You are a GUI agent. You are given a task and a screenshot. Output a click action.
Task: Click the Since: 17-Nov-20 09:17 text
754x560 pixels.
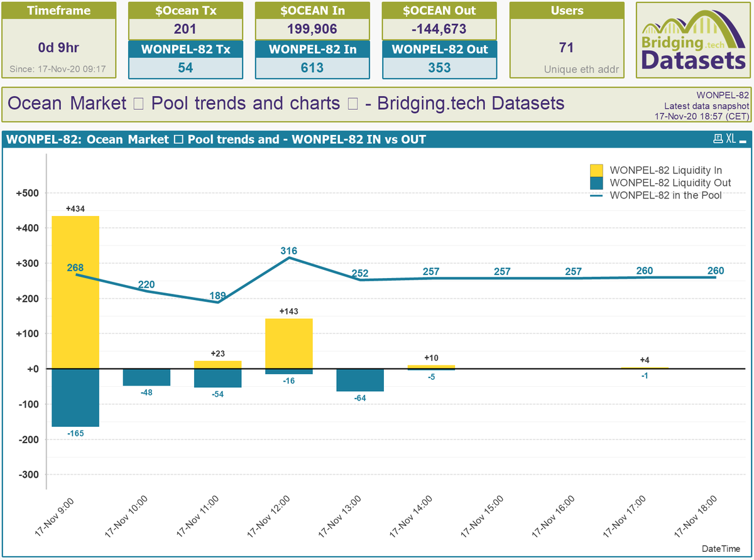click(x=59, y=69)
